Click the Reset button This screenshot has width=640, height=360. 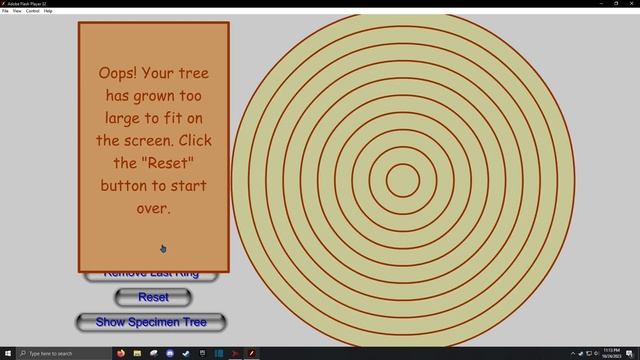coord(153,297)
